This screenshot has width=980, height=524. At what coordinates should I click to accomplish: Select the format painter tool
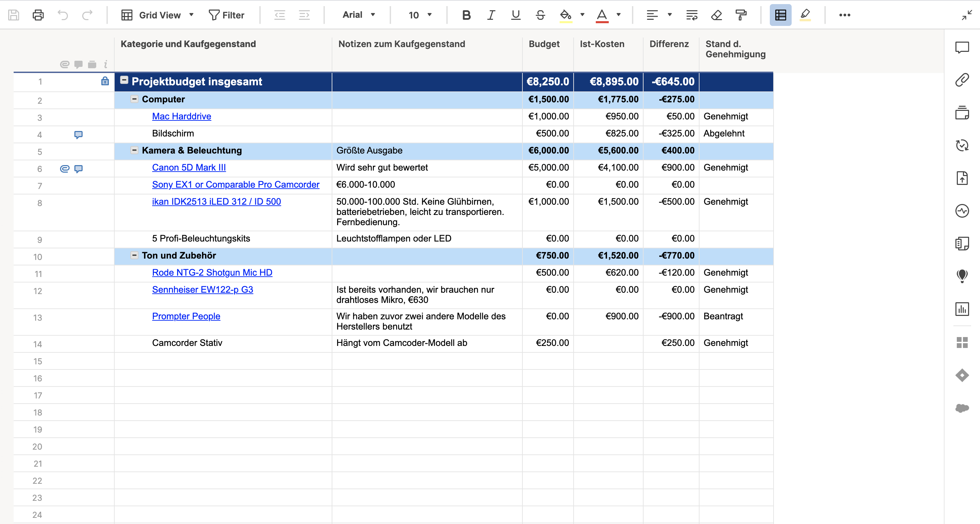coord(741,15)
